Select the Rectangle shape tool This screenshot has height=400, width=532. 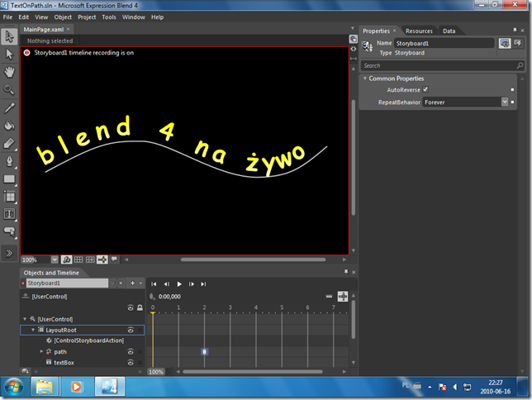pyautogui.click(x=9, y=179)
